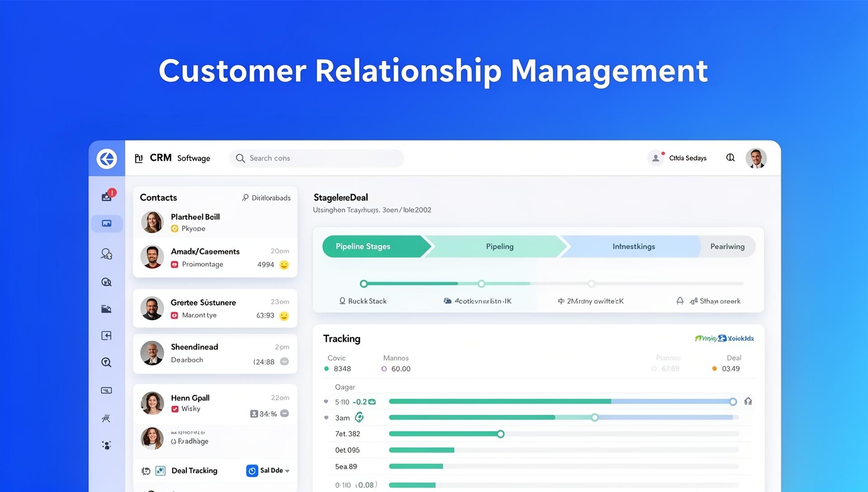Click the home icon at end of 5·110 bar
The image size is (868, 492).
point(748,401)
